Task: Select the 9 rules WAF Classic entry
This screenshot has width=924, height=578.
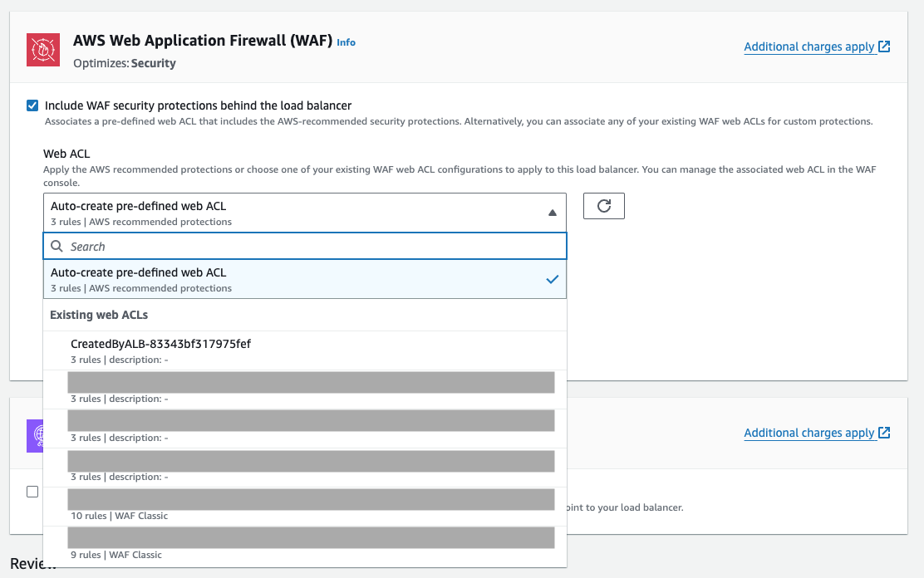Action: [305, 546]
